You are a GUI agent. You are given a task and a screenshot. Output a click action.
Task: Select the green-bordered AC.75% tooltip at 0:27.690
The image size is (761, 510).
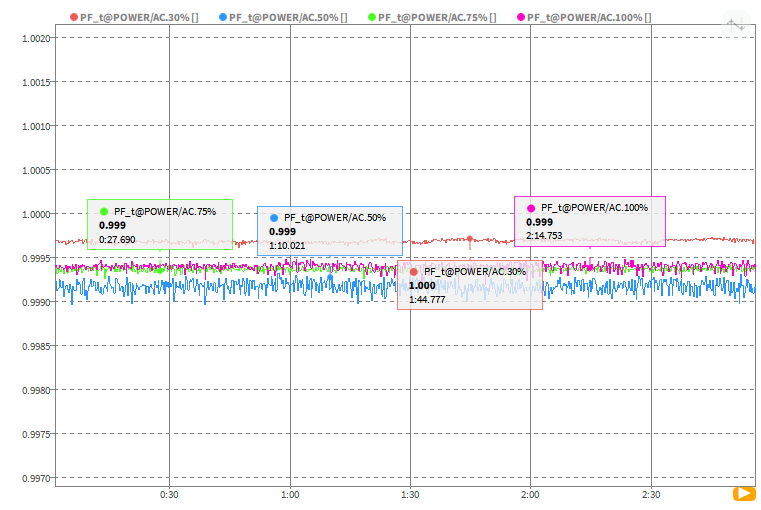click(x=160, y=224)
